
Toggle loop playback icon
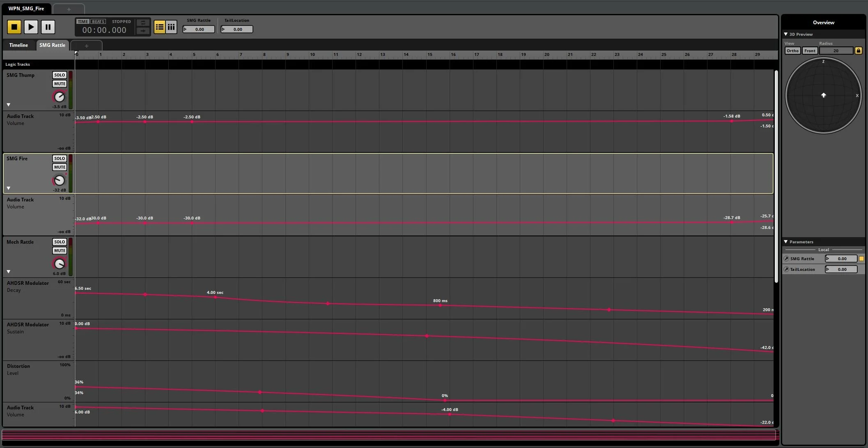143,23
